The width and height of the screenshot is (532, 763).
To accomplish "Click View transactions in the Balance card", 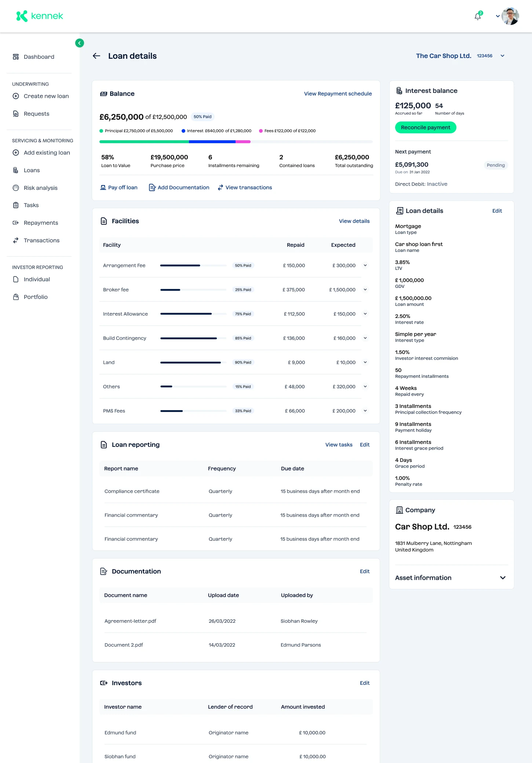I will (x=245, y=188).
